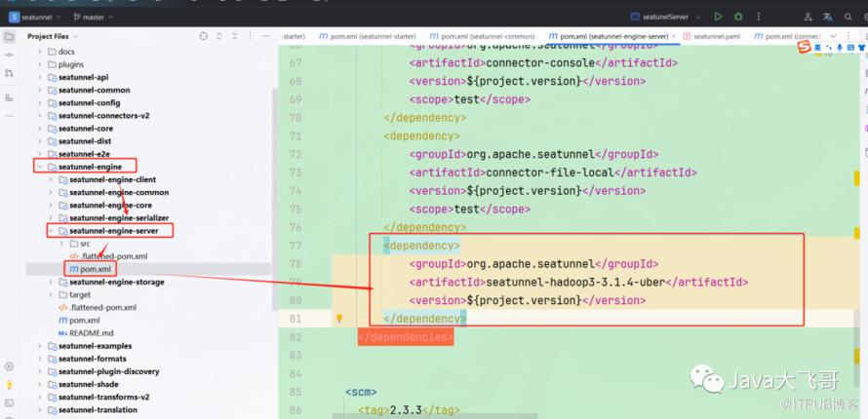
Task: Open the Project tool window folder icon
Action: [x=10, y=36]
